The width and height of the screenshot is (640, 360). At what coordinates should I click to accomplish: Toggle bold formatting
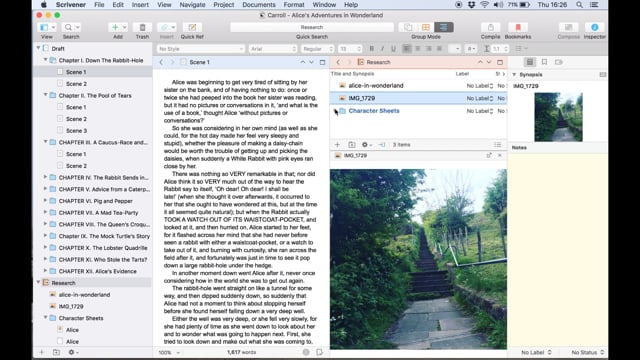[x=371, y=49]
